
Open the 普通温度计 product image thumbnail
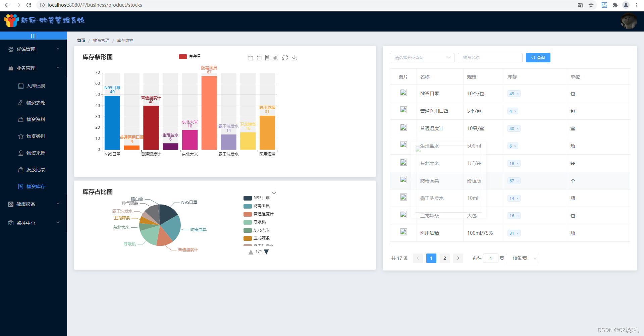tap(403, 127)
